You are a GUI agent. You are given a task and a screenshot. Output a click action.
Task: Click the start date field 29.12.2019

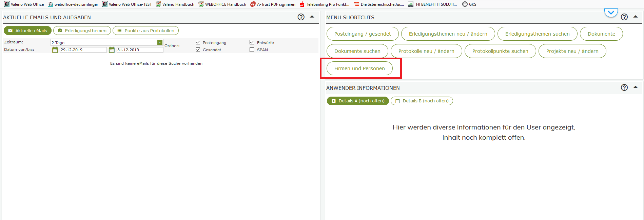pos(83,50)
